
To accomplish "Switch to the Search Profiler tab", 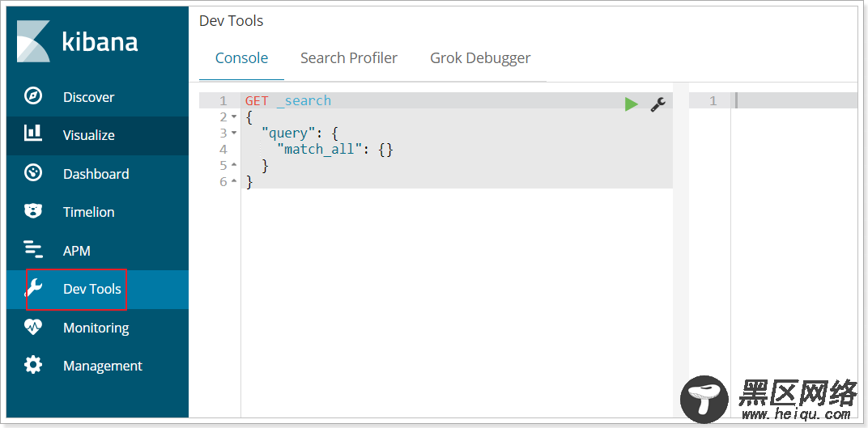I will pyautogui.click(x=349, y=58).
